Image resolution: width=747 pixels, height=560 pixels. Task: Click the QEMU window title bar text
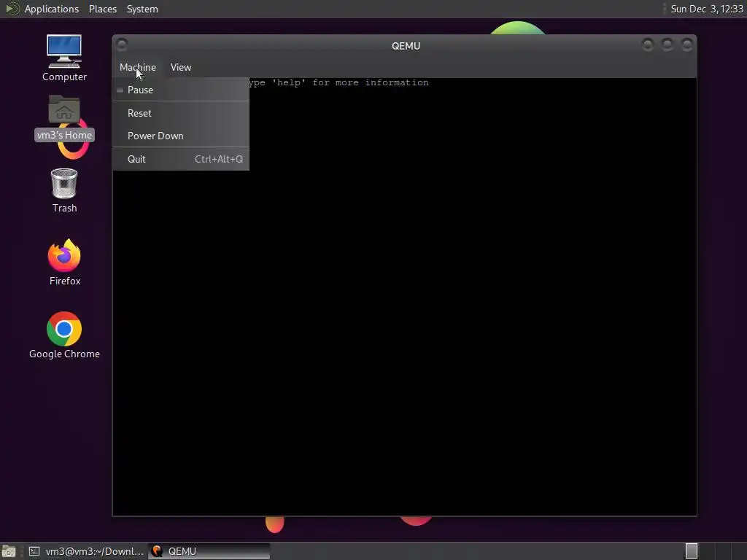click(406, 46)
